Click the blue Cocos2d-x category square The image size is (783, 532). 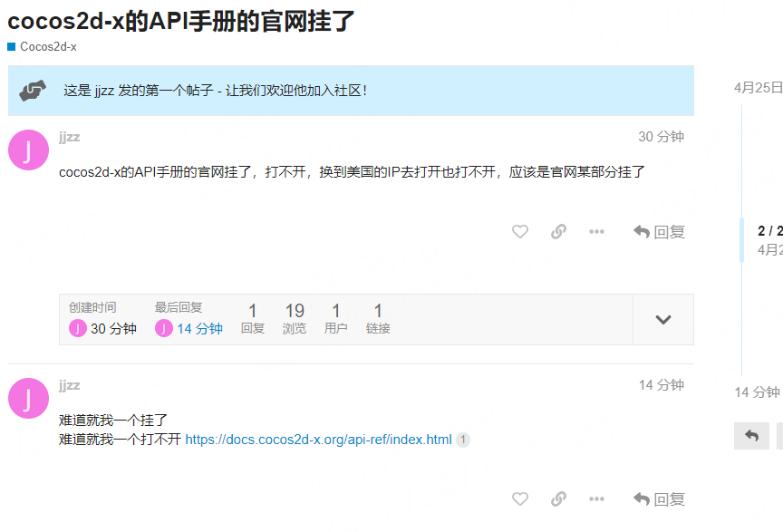pos(12,47)
